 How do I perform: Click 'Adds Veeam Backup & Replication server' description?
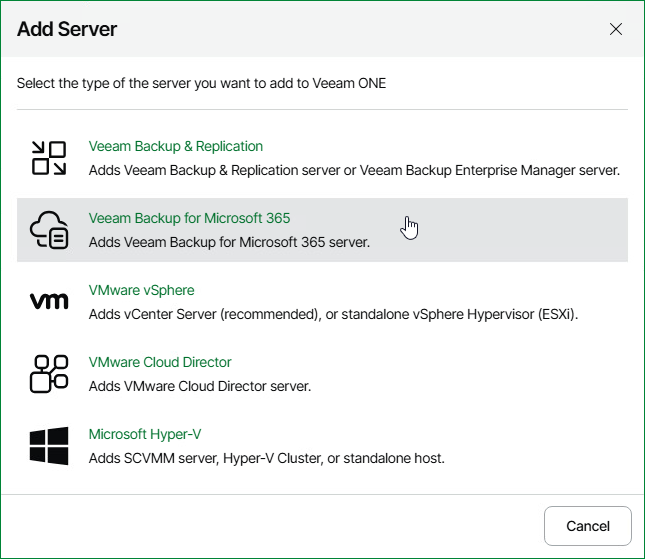coord(354,170)
